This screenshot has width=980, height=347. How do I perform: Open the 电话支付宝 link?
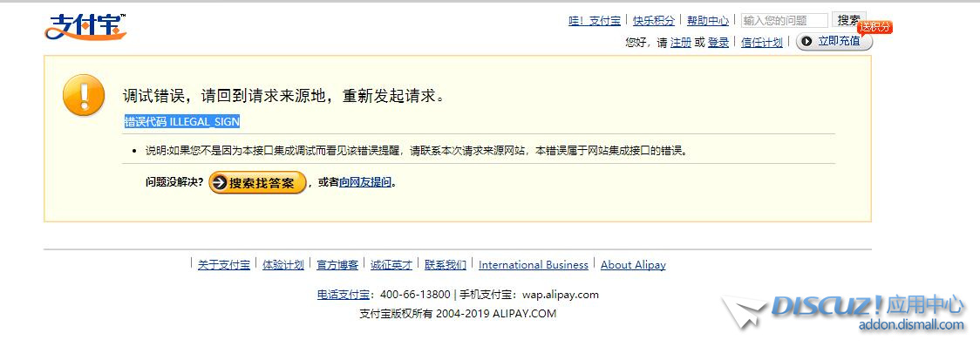(344, 295)
